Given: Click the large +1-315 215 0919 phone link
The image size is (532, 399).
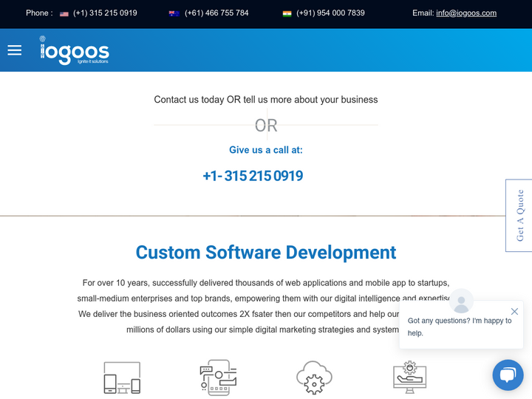Looking at the screenshot, I should point(253,176).
